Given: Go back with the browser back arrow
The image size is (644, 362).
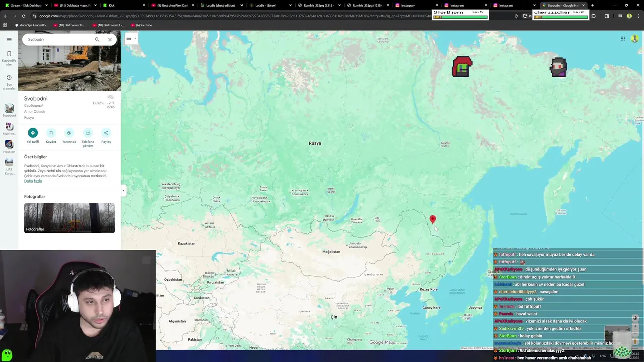Looking at the screenshot, I should (x=6, y=16).
